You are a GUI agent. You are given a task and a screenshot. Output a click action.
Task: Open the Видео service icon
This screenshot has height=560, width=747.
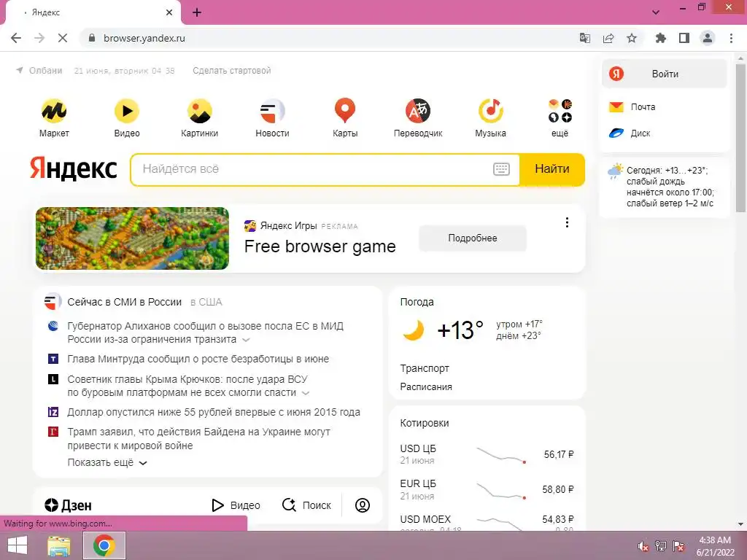coord(127,111)
